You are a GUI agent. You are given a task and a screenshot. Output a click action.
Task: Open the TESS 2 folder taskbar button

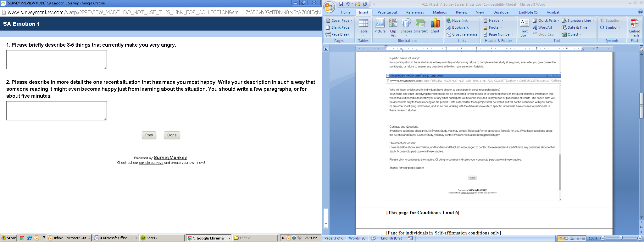tap(255, 238)
